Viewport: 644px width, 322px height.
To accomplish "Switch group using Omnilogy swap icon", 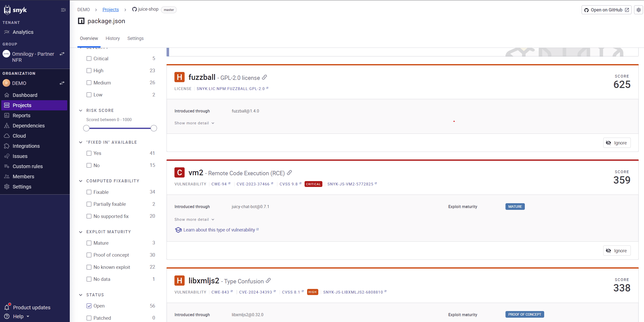I will 62,54.
